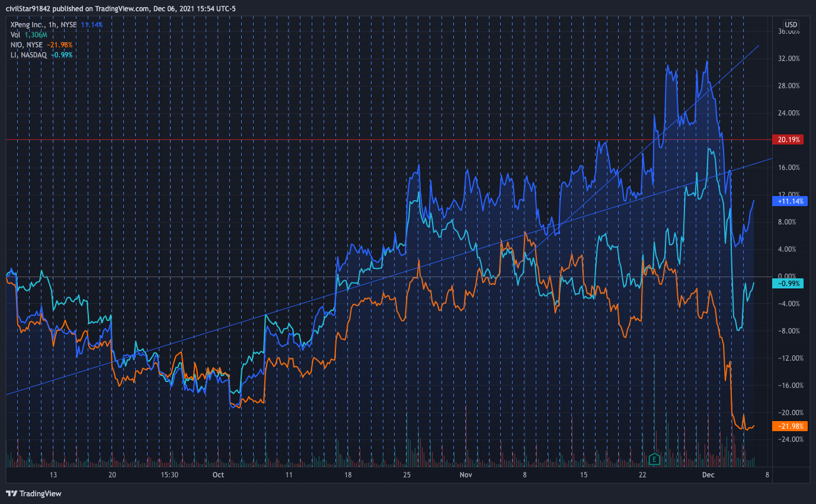Click the 20 date label on time axis
This screenshot has height=504, width=816.
tap(112, 475)
